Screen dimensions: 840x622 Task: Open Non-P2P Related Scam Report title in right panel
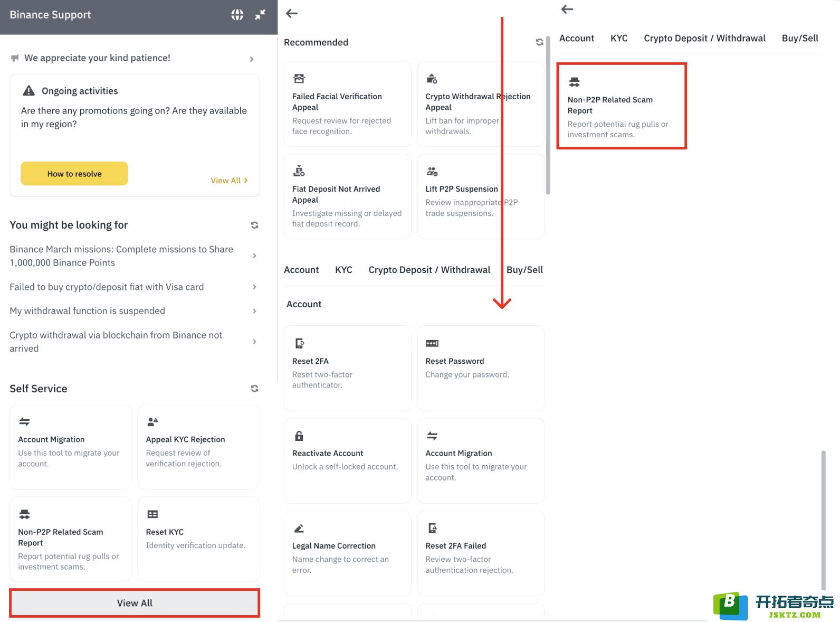pyautogui.click(x=610, y=105)
